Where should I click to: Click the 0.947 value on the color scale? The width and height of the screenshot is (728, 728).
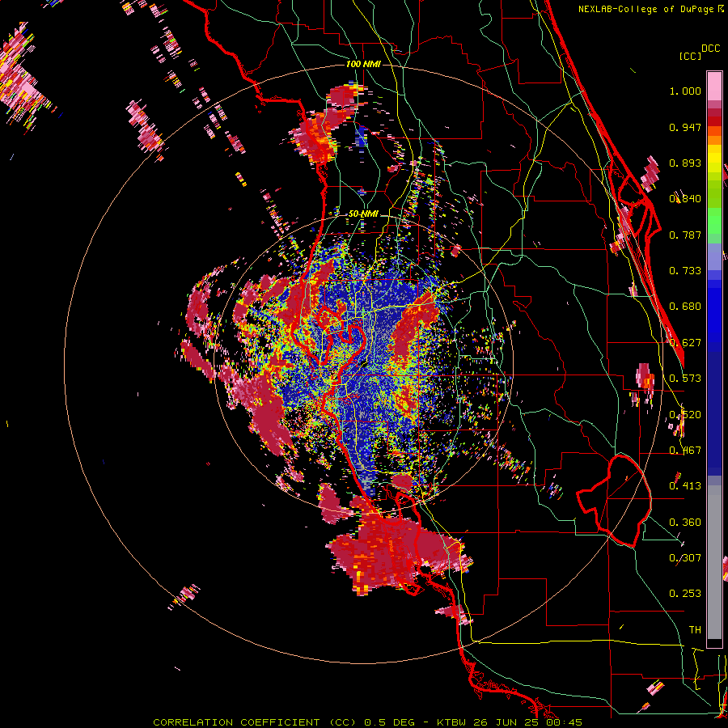[685, 127]
